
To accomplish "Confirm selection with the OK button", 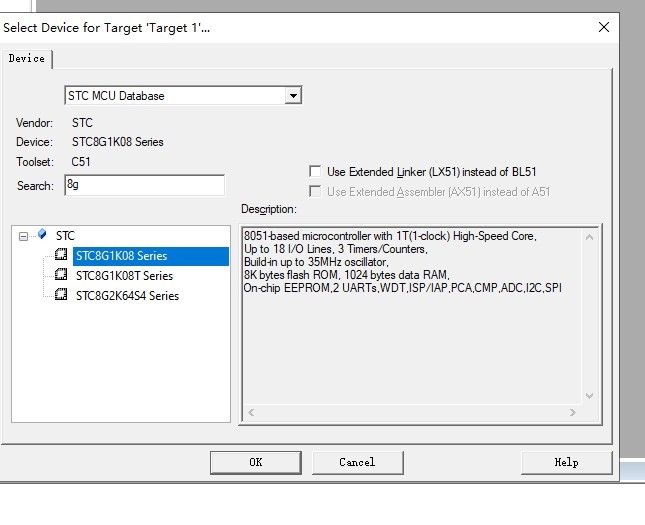I will point(255,462).
